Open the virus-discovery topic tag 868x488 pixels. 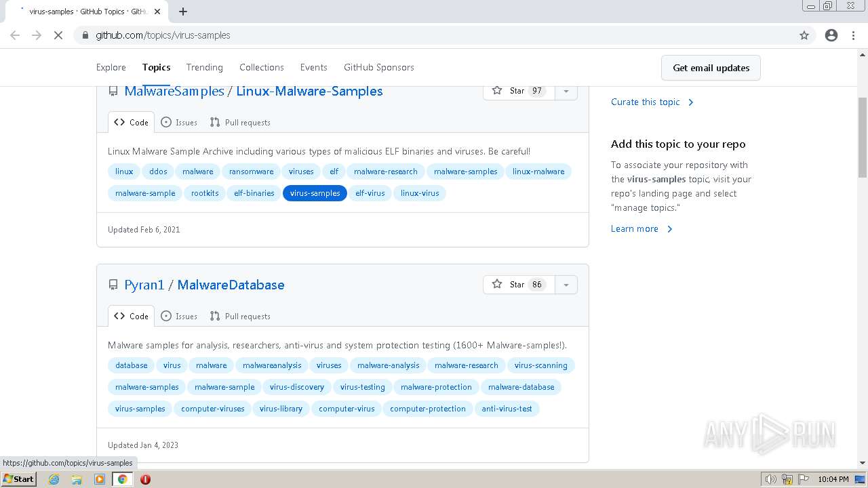(297, 387)
